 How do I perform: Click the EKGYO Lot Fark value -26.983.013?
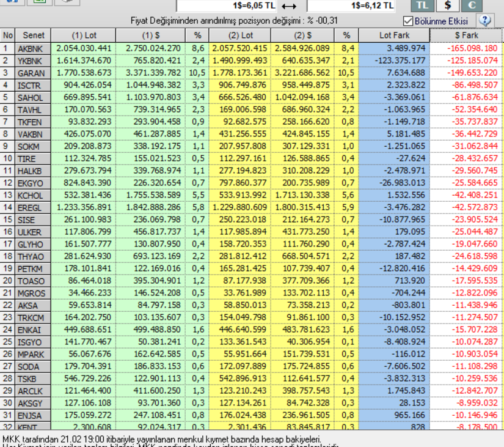point(402,183)
